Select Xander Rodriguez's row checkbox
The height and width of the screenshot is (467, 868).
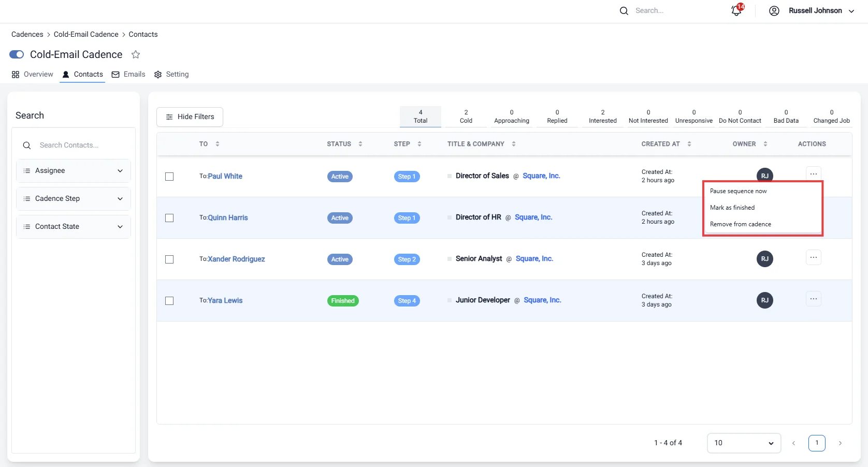[169, 259]
